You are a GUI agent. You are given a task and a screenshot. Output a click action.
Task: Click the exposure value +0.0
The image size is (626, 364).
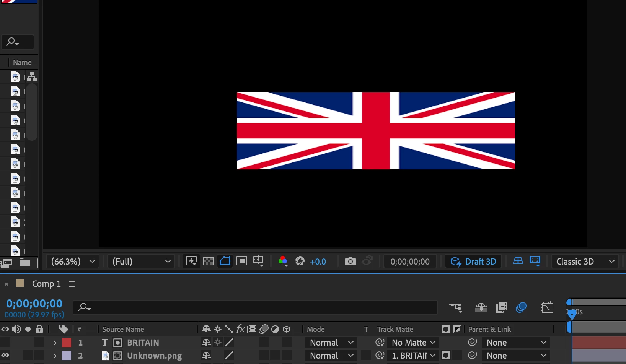[318, 262]
